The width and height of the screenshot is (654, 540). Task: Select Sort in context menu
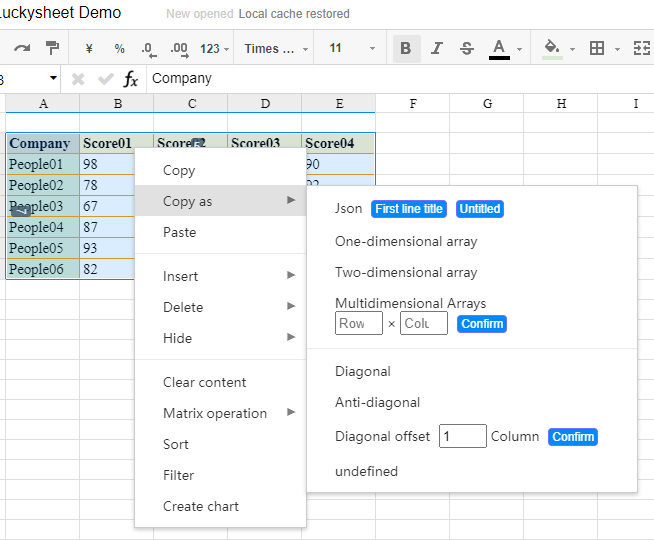220,444
